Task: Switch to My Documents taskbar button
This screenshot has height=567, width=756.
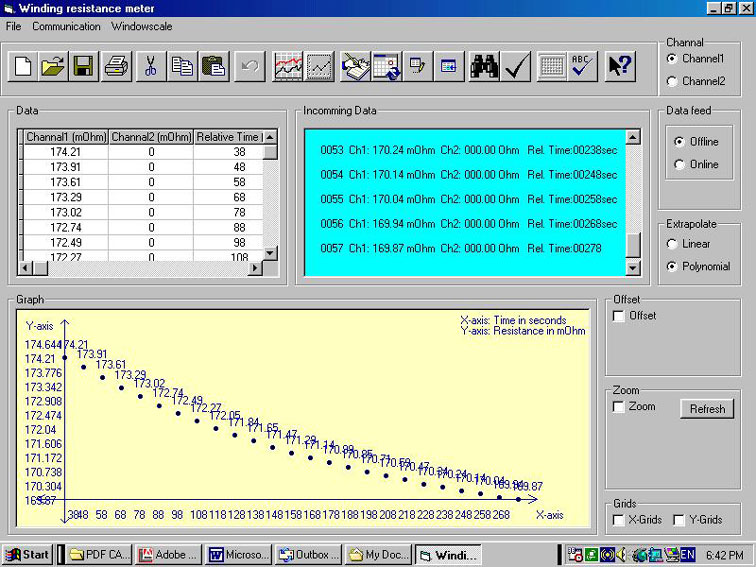Action: 378,555
